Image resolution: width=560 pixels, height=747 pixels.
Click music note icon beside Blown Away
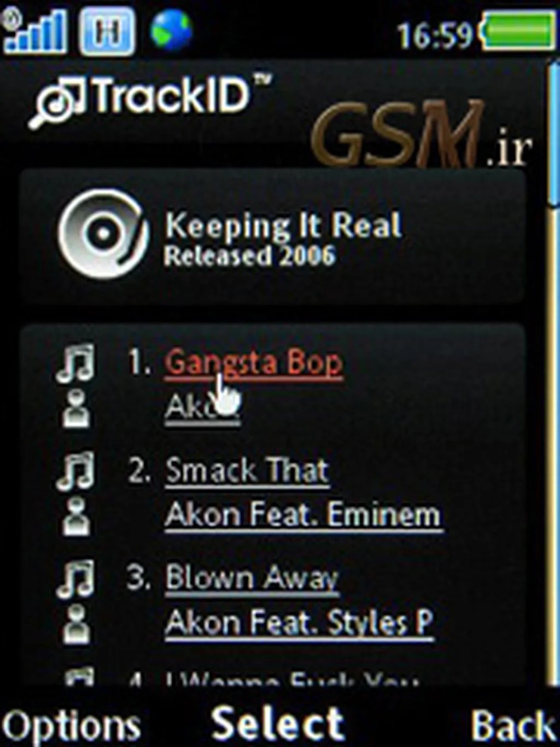75,578
